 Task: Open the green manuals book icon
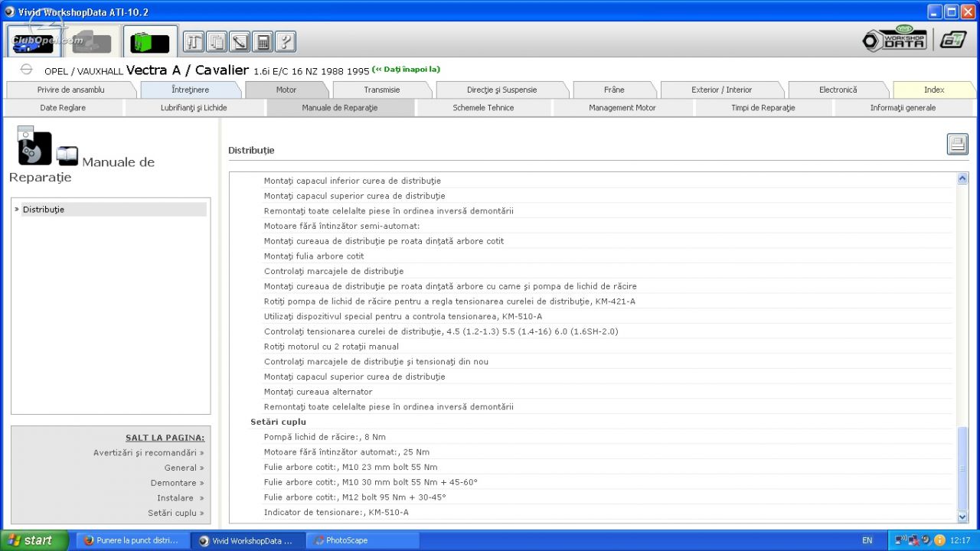pyautogui.click(x=150, y=41)
